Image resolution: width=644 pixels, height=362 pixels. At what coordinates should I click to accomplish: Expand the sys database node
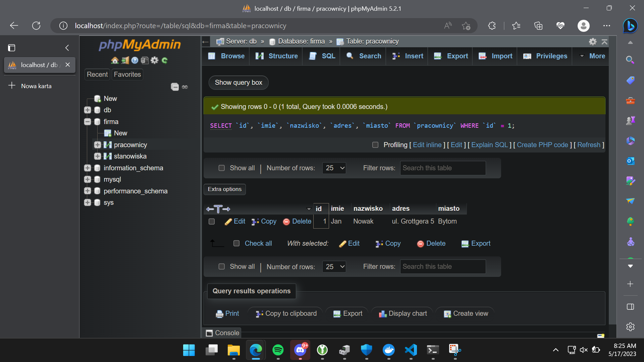[x=88, y=202]
